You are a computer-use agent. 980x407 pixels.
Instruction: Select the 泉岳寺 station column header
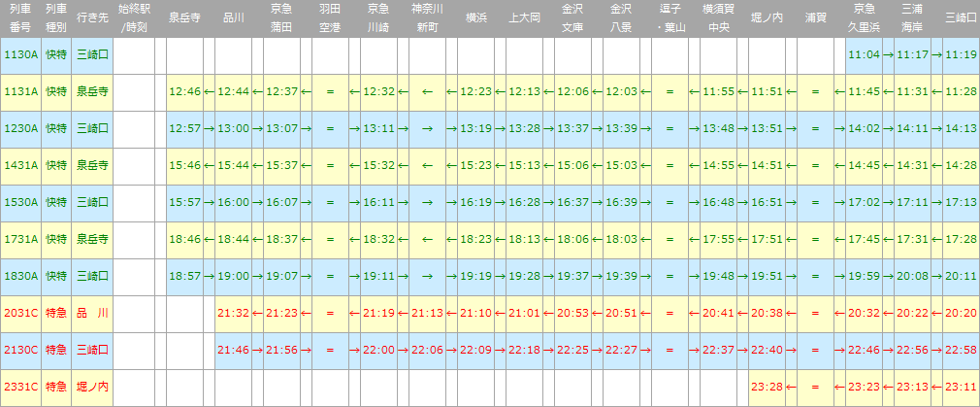[185, 18]
